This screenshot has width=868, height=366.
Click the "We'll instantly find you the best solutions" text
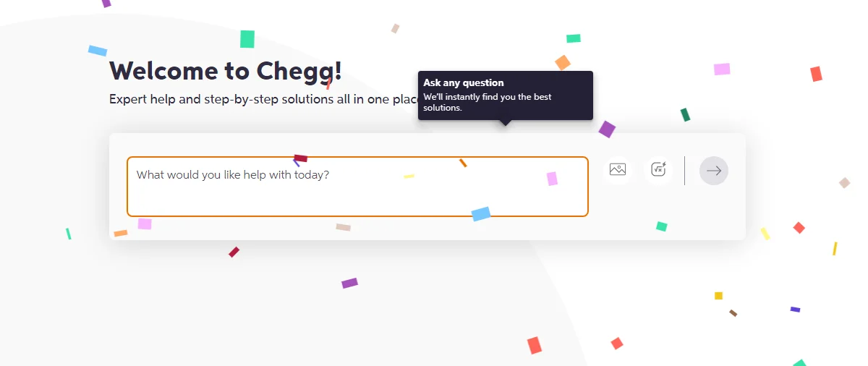click(488, 102)
